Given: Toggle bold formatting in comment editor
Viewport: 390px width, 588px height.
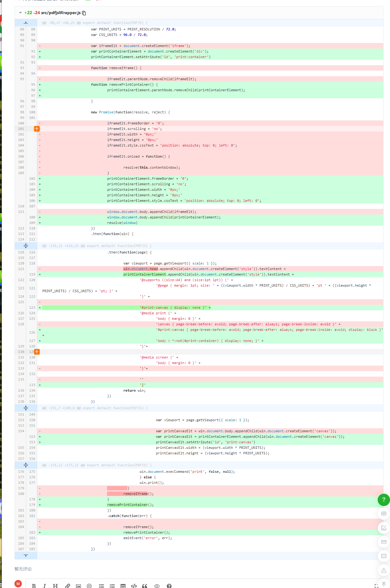Looking at the screenshot, I should [34, 586].
